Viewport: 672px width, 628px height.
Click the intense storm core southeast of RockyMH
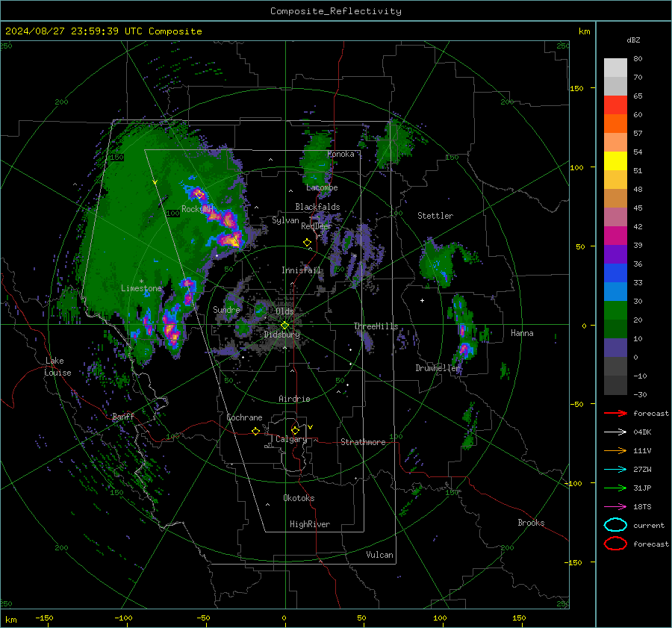coord(231,240)
